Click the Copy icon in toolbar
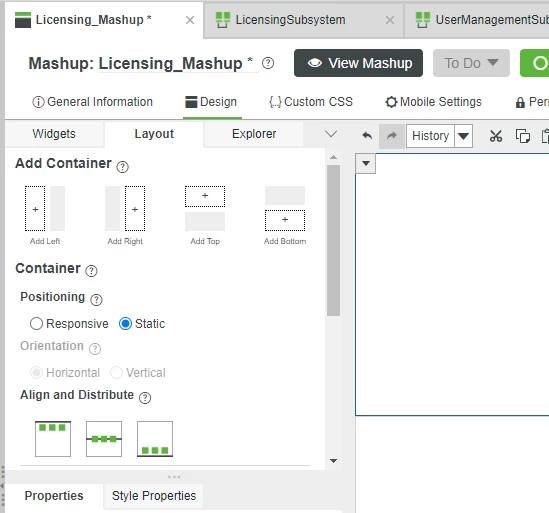This screenshot has height=513, width=549. pos(523,136)
